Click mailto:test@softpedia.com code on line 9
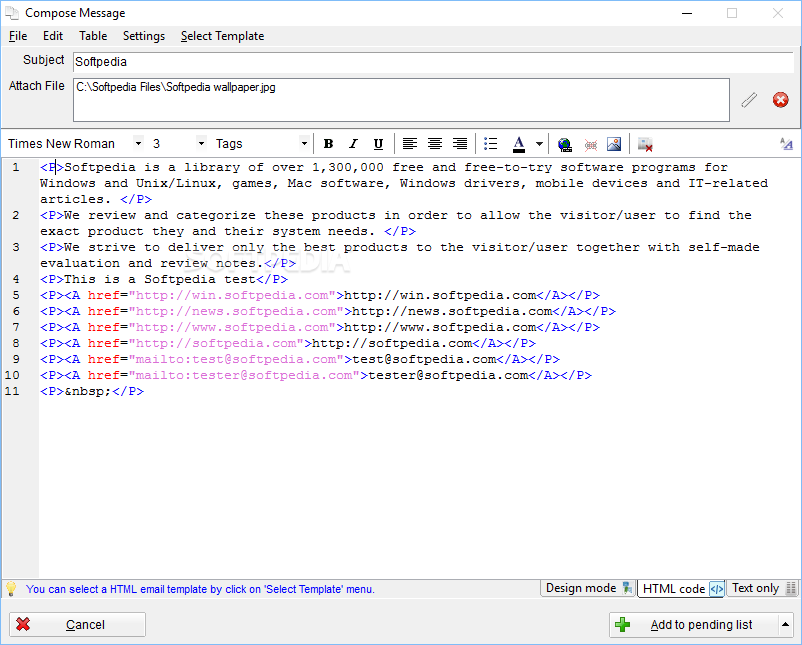The image size is (802, 645). pos(300,359)
